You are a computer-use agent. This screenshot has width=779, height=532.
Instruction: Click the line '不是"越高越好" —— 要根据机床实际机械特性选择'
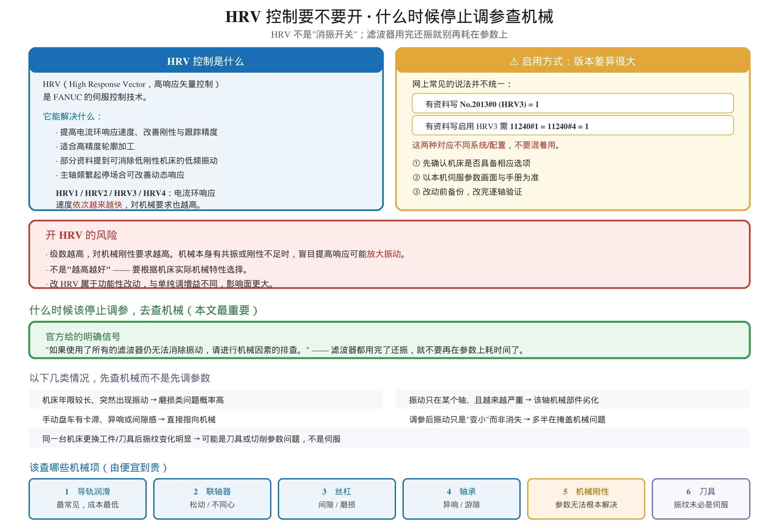[x=147, y=269]
